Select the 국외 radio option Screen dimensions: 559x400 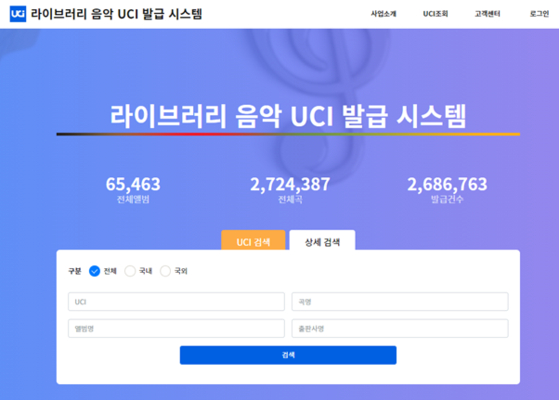point(165,271)
